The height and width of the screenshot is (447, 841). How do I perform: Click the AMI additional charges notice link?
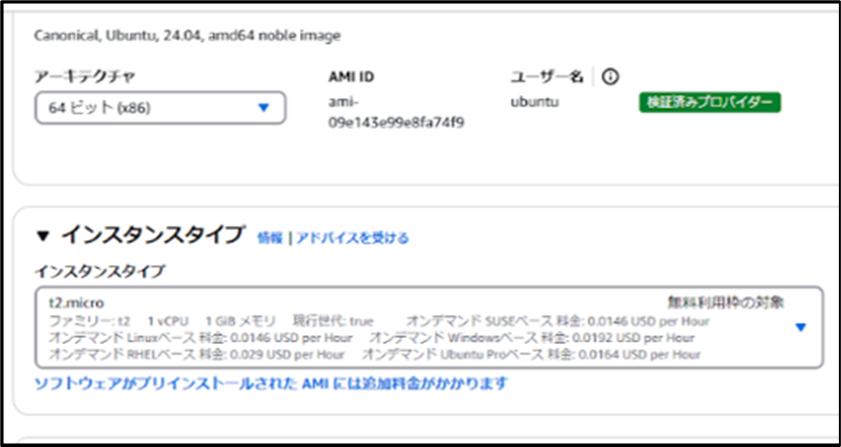[271, 383]
